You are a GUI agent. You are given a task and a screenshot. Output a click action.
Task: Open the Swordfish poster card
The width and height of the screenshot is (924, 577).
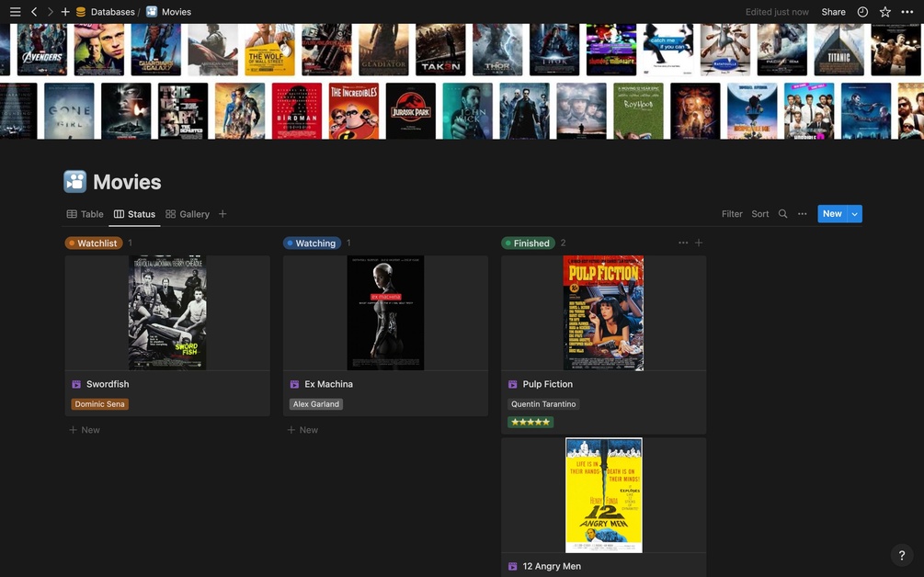pos(167,312)
